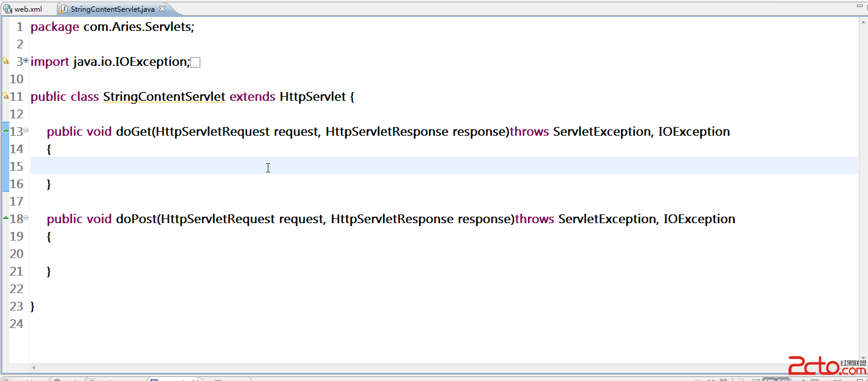
Task: Click the warning marker on line 11
Action: click(5, 96)
